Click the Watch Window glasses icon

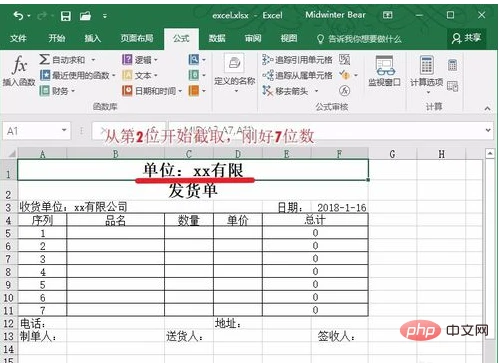coord(385,66)
